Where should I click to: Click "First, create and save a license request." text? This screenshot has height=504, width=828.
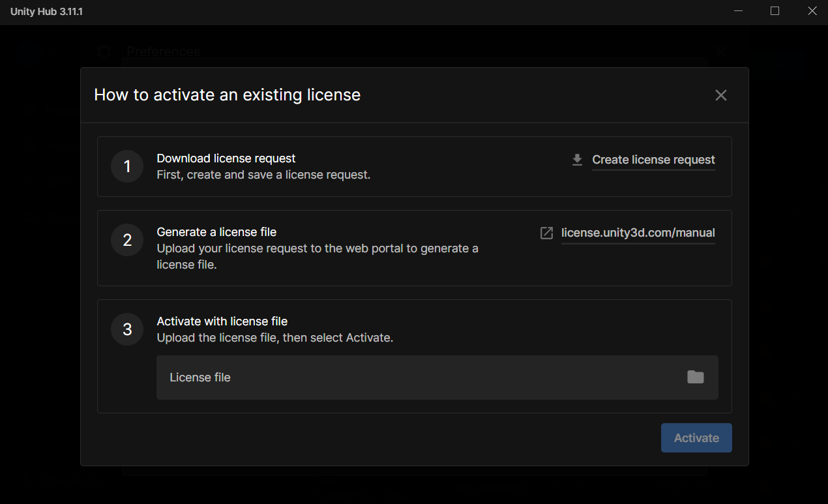click(263, 175)
